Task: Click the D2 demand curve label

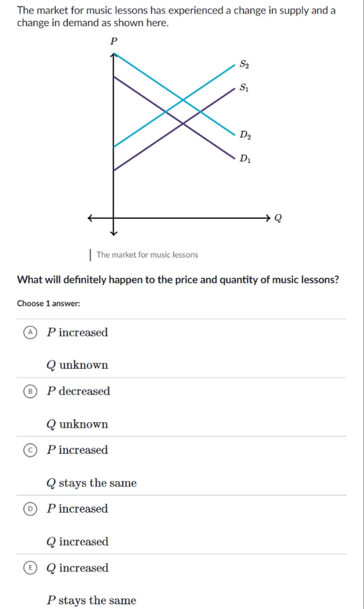Action: [x=245, y=135]
